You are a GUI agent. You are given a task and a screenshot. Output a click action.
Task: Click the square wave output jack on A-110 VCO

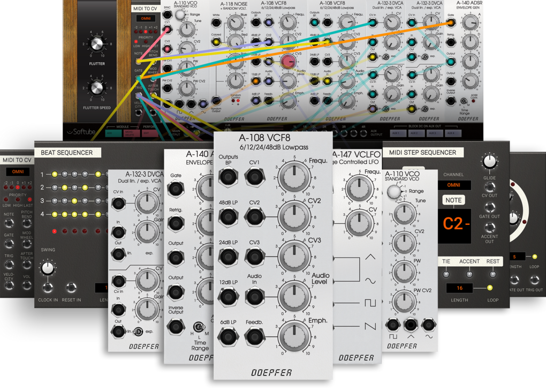(392, 324)
